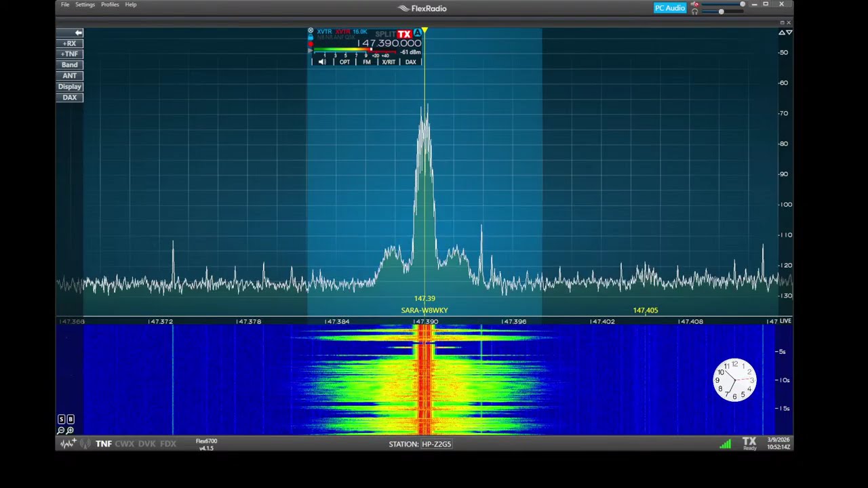Add a notch filter with +TNF
This screenshot has height=488, width=868.
coord(69,54)
